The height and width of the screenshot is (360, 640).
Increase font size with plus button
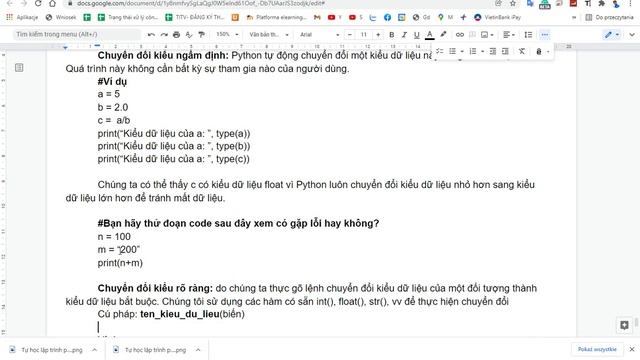point(378,35)
